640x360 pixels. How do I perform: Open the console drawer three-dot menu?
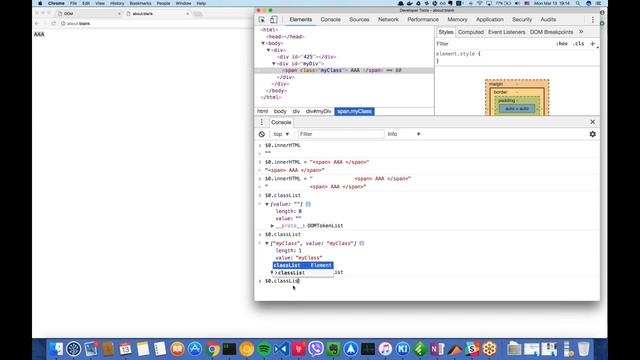tap(262, 122)
